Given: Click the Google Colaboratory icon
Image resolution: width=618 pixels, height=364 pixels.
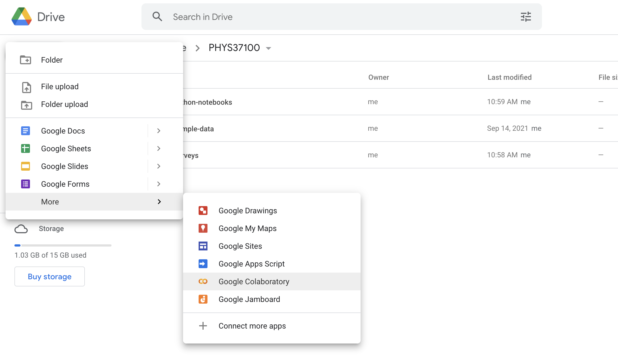Looking at the screenshot, I should point(203,281).
